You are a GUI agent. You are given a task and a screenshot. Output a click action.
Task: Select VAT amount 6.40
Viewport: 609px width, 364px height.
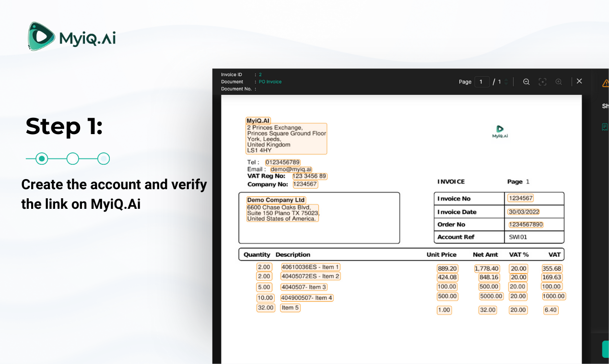[551, 310]
